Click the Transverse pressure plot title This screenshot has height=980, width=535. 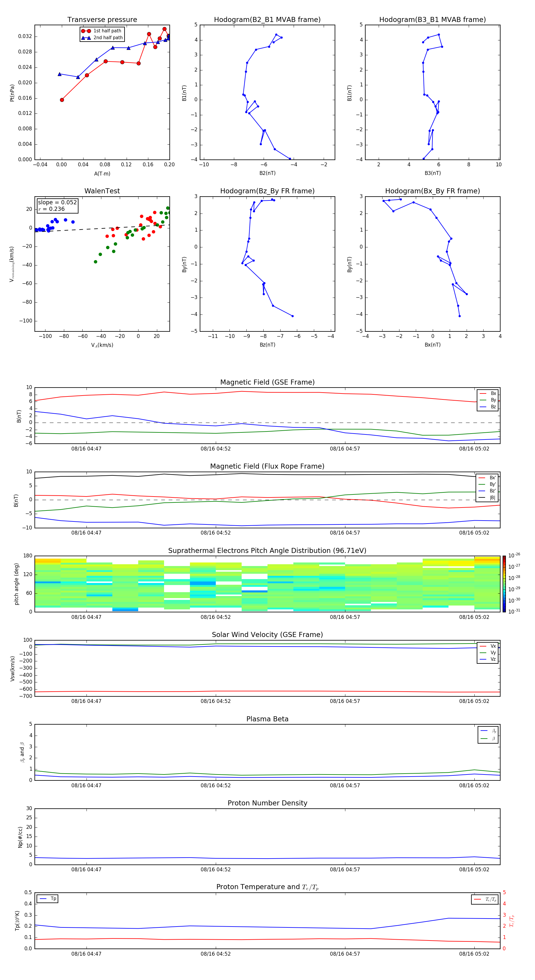click(102, 20)
